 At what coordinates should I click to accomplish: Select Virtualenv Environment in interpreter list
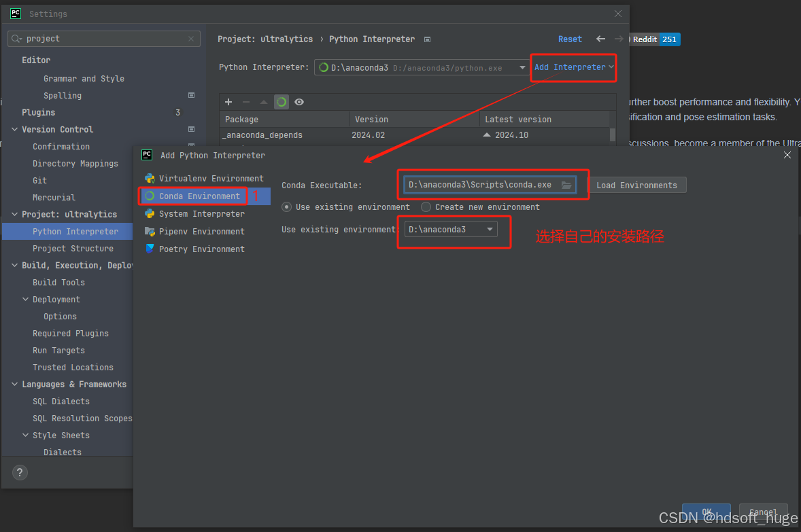pos(205,178)
